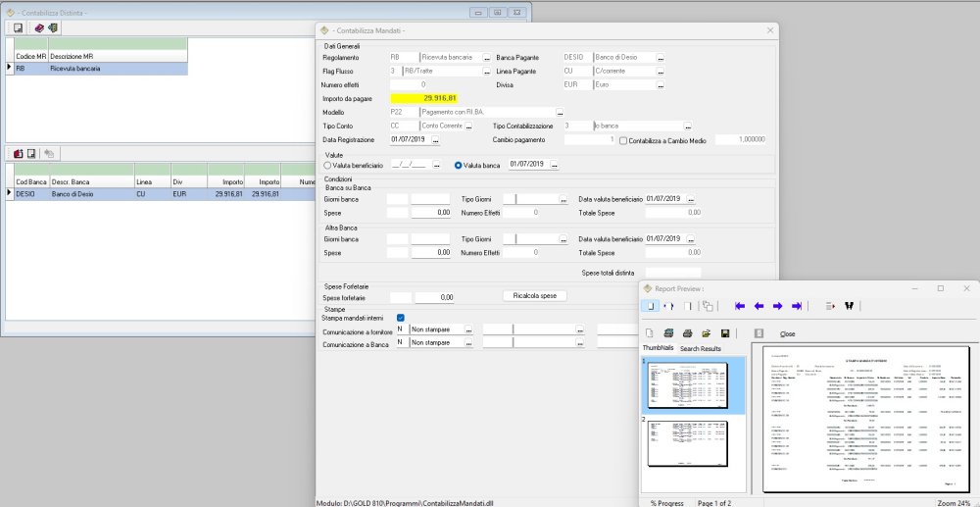Click the Ricalcola spese button

tap(534, 295)
